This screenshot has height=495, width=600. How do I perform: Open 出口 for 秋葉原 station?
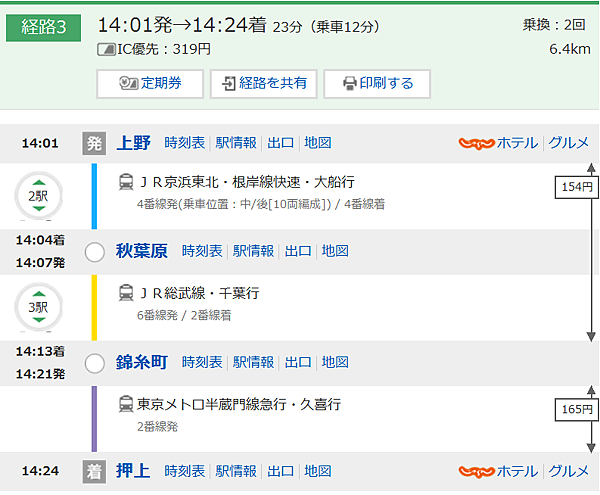(298, 251)
